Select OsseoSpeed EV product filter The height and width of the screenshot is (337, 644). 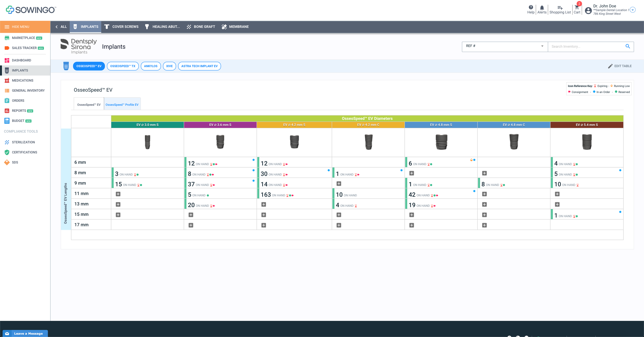tap(89, 66)
